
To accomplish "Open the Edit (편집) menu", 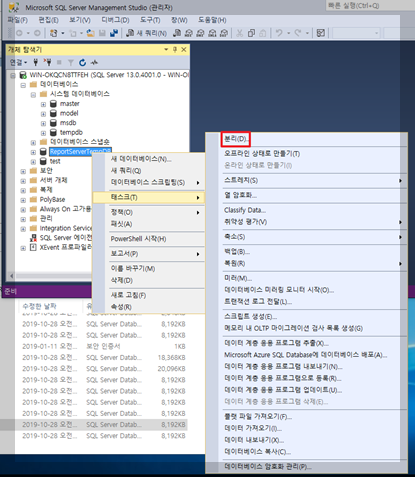I will (x=49, y=20).
